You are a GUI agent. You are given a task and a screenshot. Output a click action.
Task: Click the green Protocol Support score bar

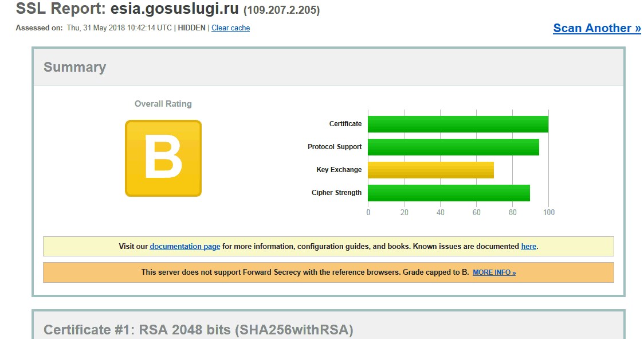tap(453, 147)
